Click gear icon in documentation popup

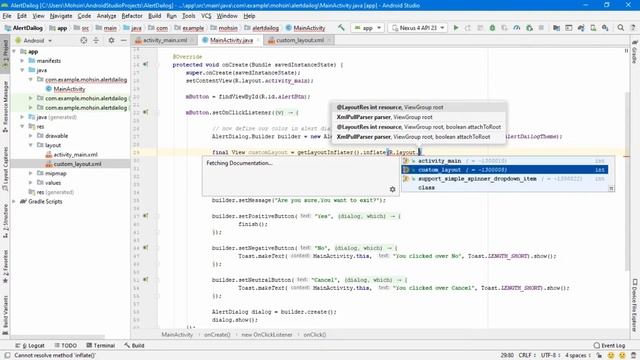393,189
